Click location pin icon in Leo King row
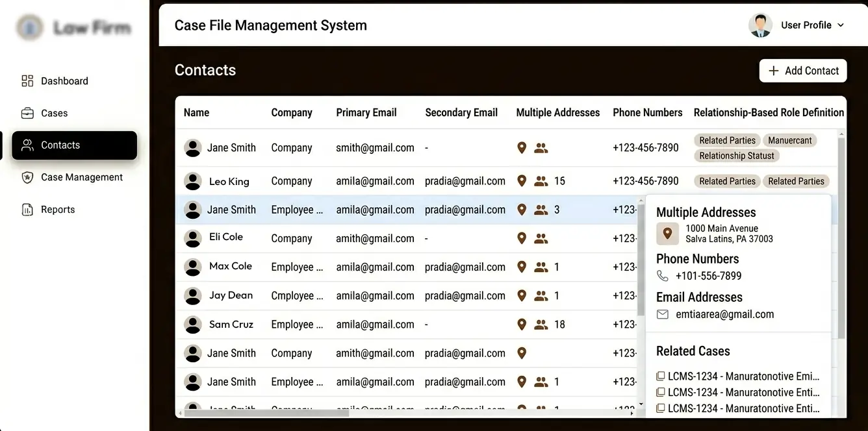868x431 pixels. (x=521, y=181)
